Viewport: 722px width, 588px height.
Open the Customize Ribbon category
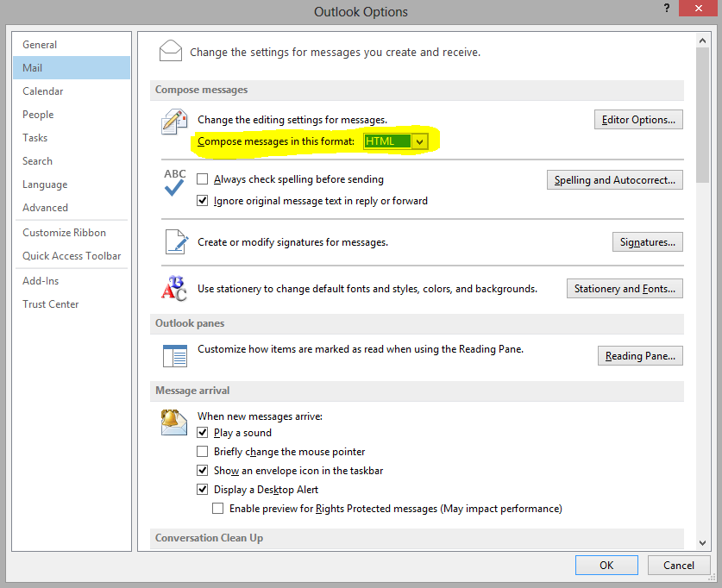point(72,232)
